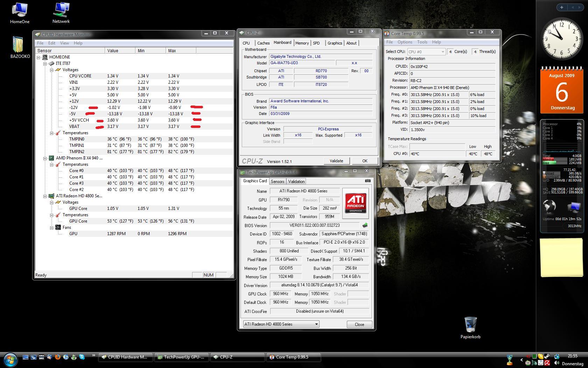Open the HomeOne desktop icon
588x368 pixels.
pyautogui.click(x=20, y=13)
